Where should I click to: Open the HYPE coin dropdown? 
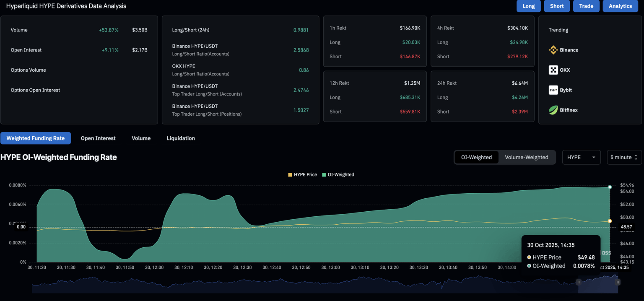[581, 157]
